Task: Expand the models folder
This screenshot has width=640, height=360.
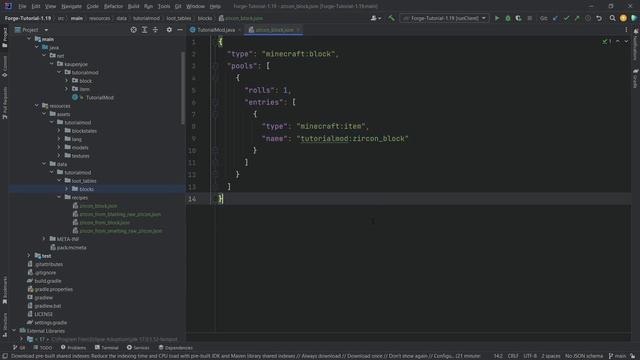Action: coord(59,147)
